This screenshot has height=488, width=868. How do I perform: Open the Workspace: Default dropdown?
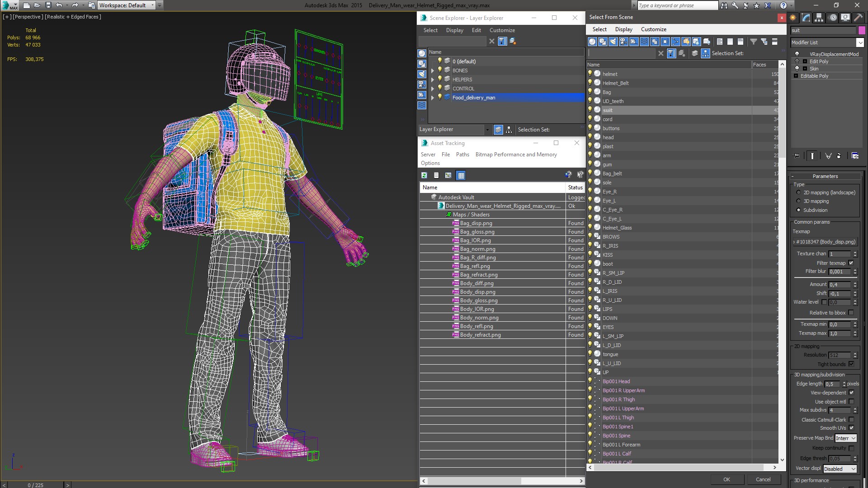click(x=127, y=5)
